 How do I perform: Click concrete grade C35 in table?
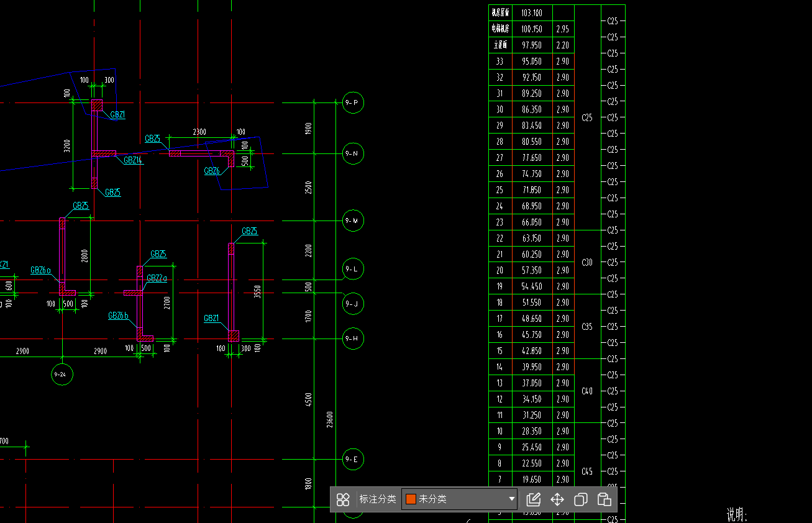(x=587, y=327)
